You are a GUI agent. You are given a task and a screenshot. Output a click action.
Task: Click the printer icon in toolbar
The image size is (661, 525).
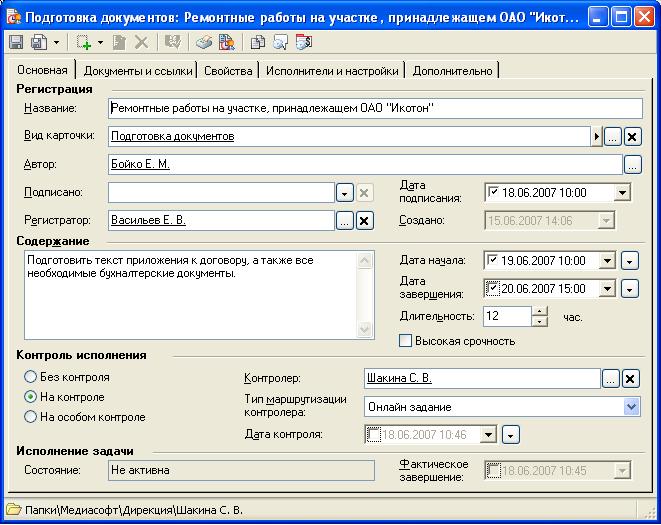click(x=204, y=43)
